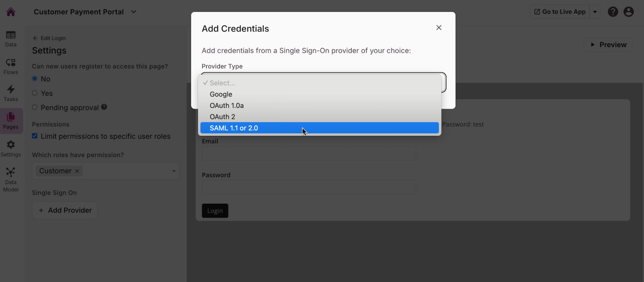644x282 pixels.
Task: Open the Settings gear icon in the sidebar
Action: pos(11,145)
